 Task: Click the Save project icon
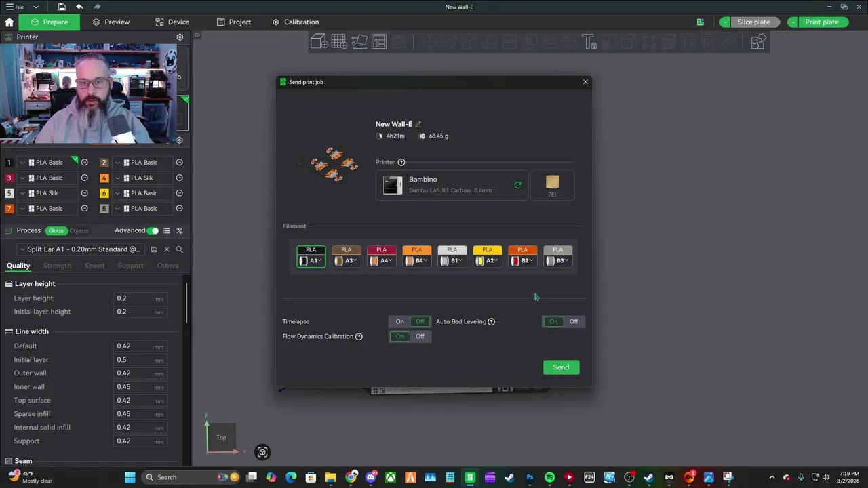pyautogui.click(x=62, y=7)
